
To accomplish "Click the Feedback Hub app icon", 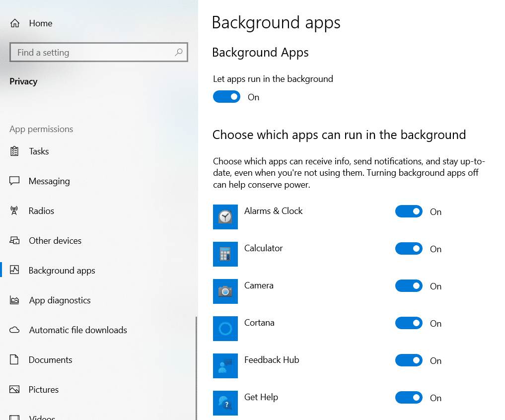I will pyautogui.click(x=225, y=366).
